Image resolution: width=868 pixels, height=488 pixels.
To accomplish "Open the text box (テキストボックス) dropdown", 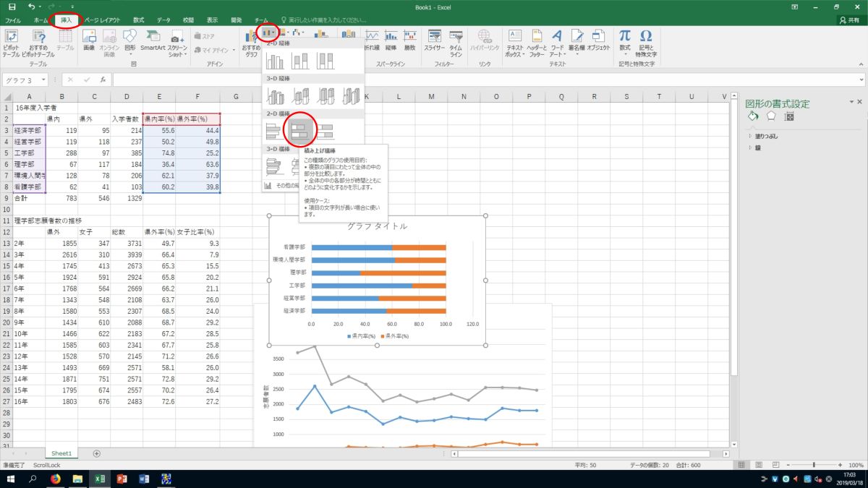I will click(x=515, y=42).
